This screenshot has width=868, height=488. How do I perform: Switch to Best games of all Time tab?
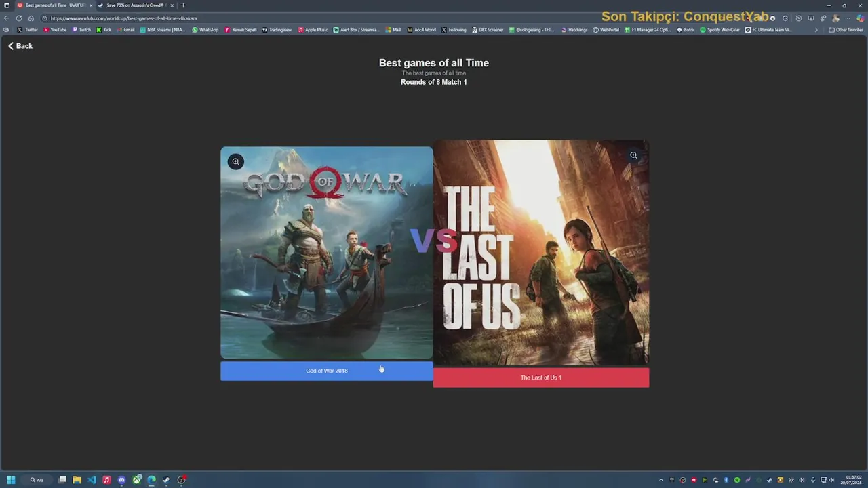click(x=54, y=5)
